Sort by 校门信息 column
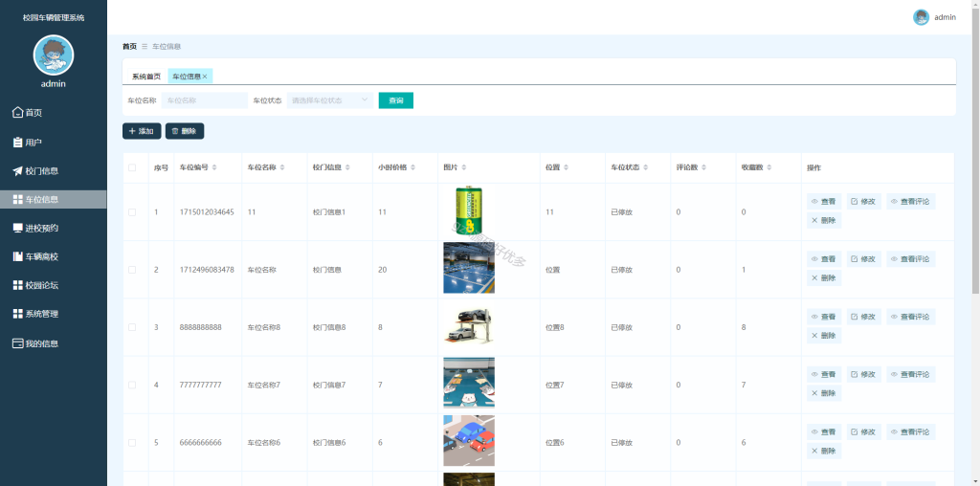Viewport: 980px width, 486px height. [x=346, y=167]
